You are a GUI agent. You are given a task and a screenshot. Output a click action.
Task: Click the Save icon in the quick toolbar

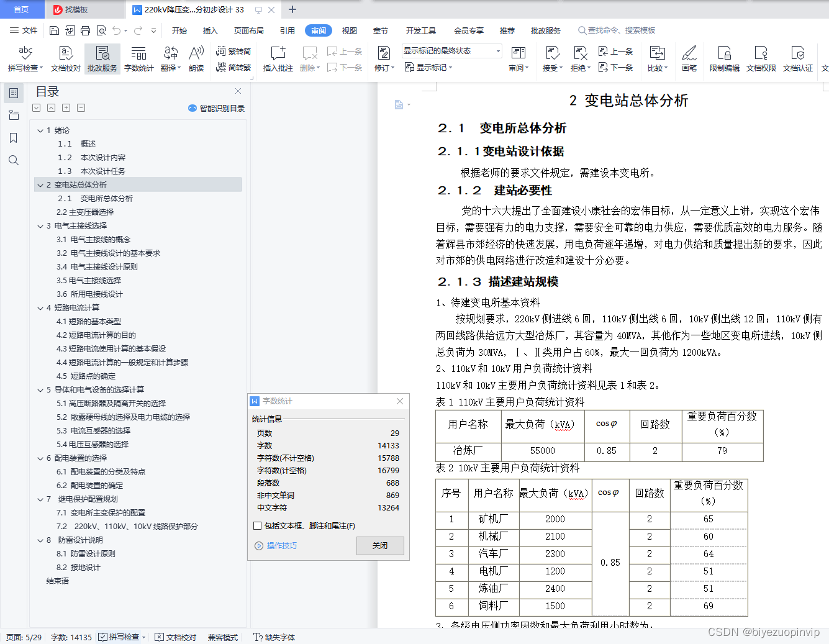[x=54, y=30]
